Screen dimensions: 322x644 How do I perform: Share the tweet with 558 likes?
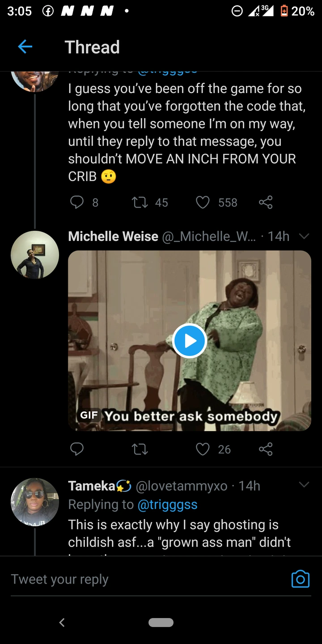tap(266, 203)
